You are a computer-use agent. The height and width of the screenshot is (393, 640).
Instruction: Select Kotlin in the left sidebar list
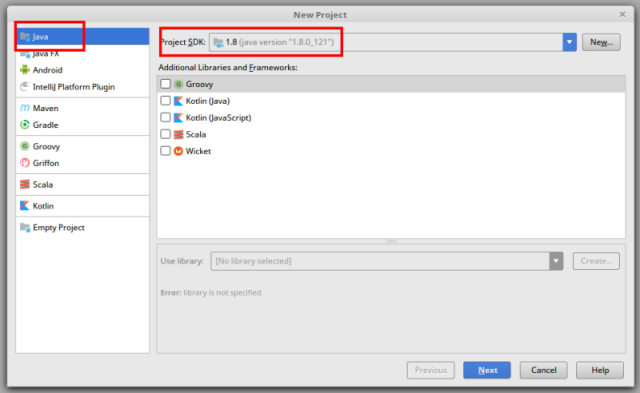pyautogui.click(x=82, y=206)
